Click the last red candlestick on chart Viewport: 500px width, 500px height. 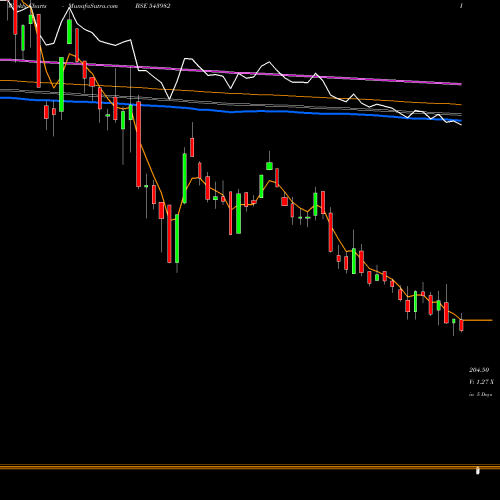point(461,325)
